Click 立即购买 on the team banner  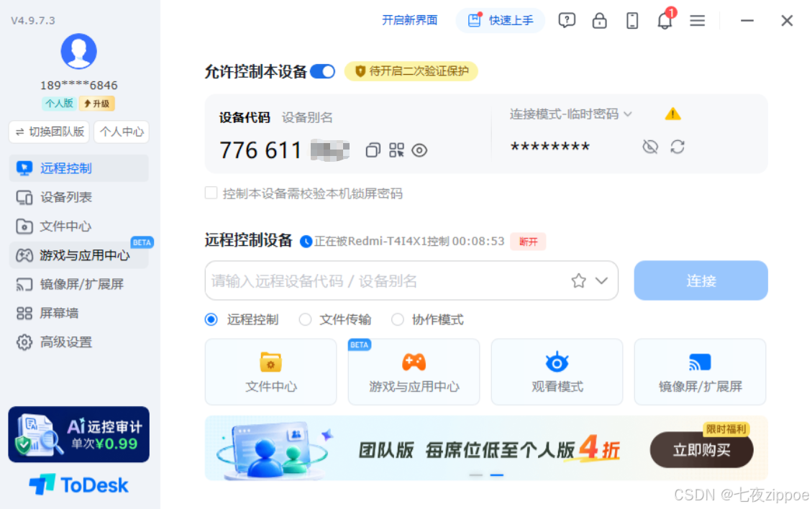(x=701, y=450)
